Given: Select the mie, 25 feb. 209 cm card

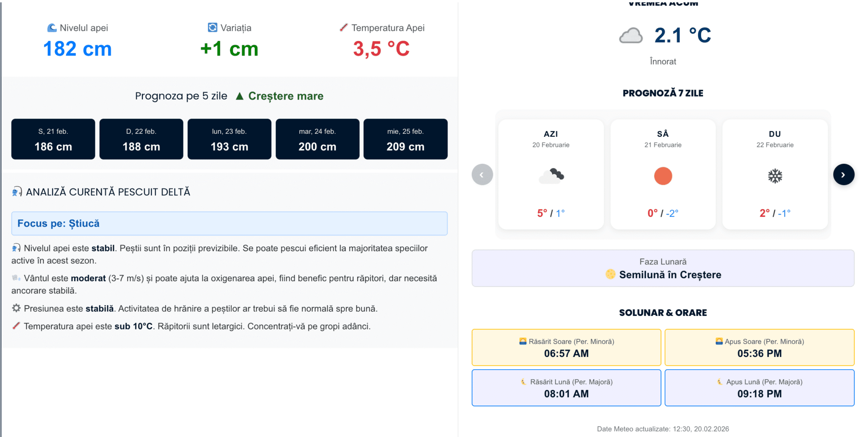Looking at the screenshot, I should tap(405, 139).
